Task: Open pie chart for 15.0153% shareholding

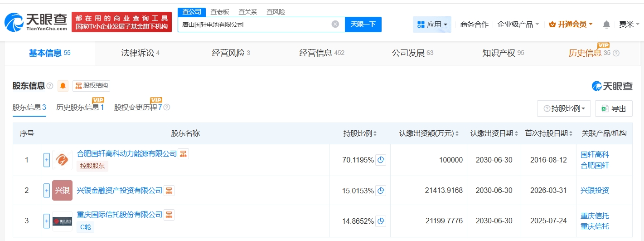Action: [x=381, y=191]
